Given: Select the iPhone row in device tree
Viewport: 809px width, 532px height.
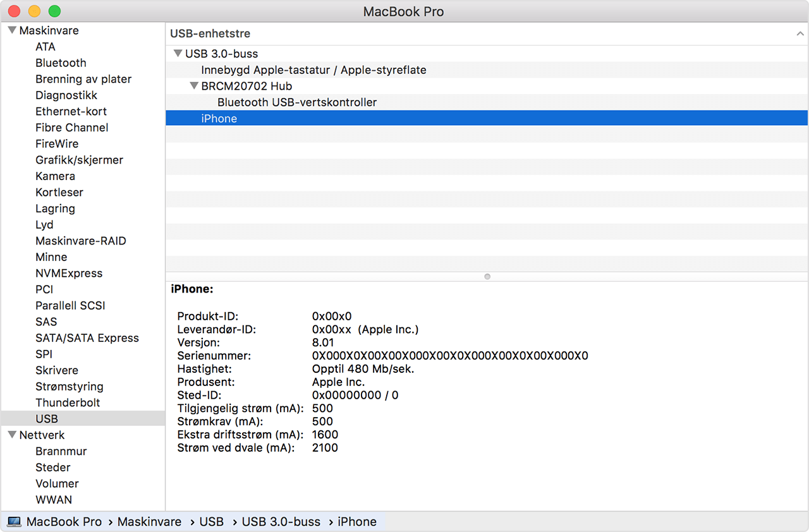Looking at the screenshot, I should pyautogui.click(x=487, y=118).
